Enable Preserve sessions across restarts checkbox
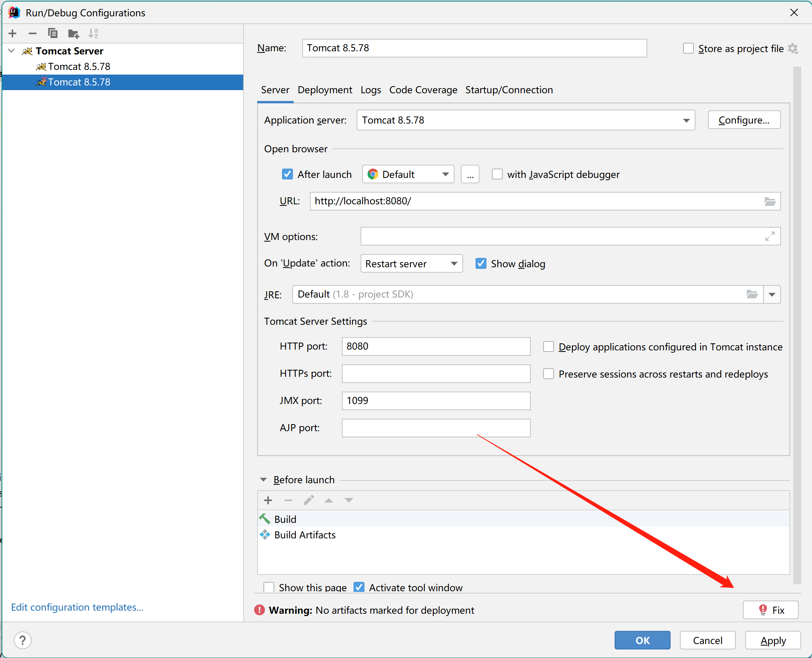The height and width of the screenshot is (658, 812). tap(548, 374)
